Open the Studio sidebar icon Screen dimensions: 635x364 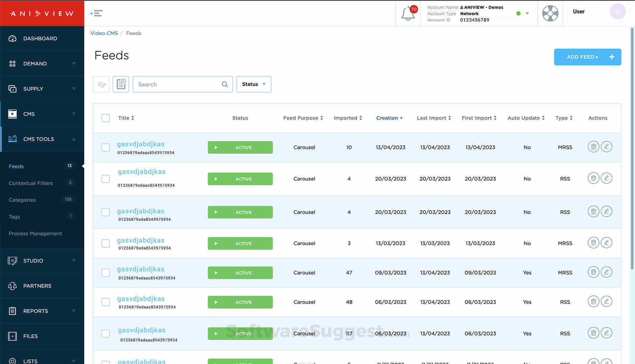[12, 261]
